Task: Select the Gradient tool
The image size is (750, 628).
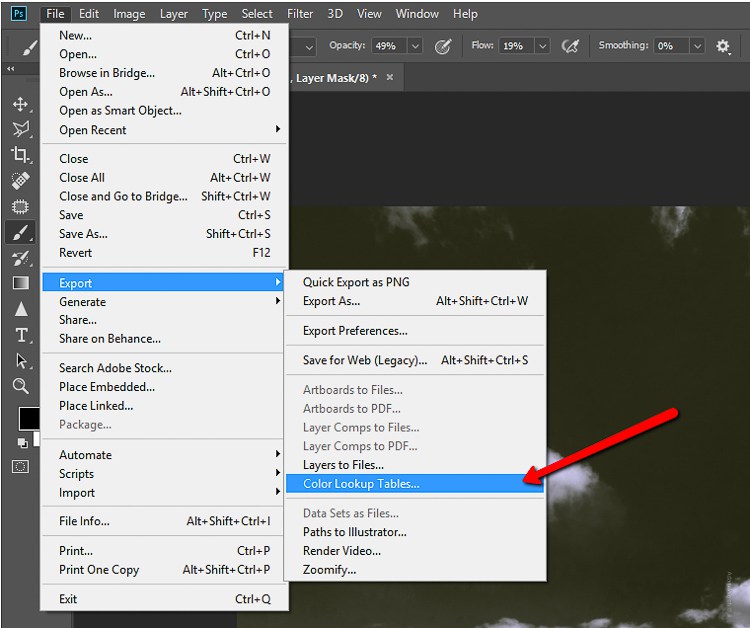Action: click(21, 283)
